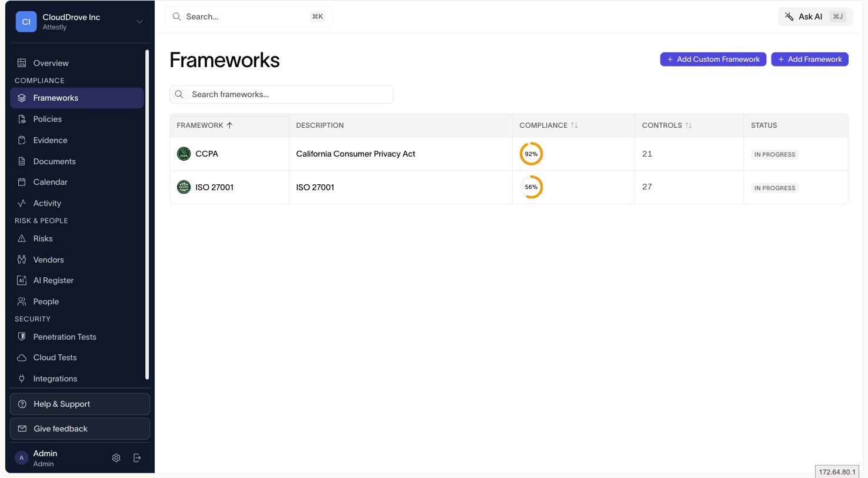Screen dimensions: 868x478
Task: Click the 21 controls value
Action: pyautogui.click(x=647, y=154)
